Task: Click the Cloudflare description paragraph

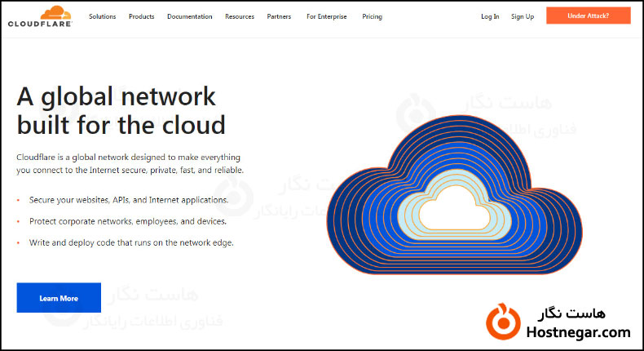Action: pos(130,163)
